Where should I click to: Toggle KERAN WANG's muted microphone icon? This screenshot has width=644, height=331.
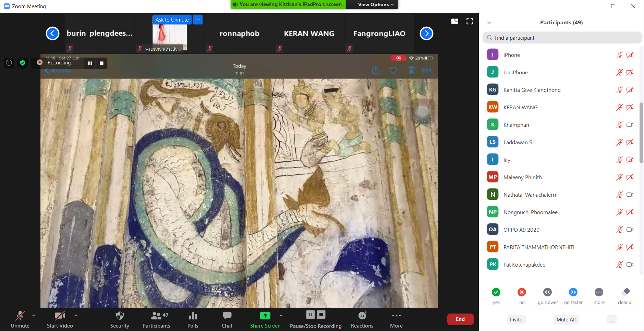619,107
